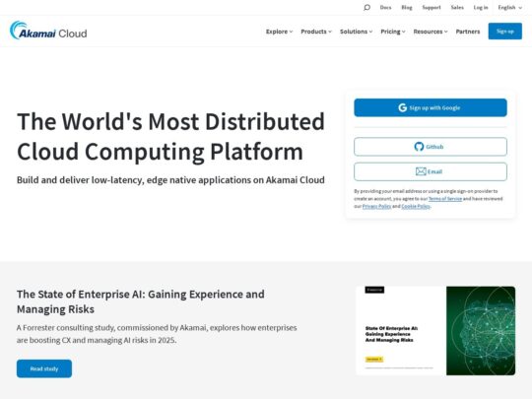Go to Docs

pyautogui.click(x=385, y=8)
